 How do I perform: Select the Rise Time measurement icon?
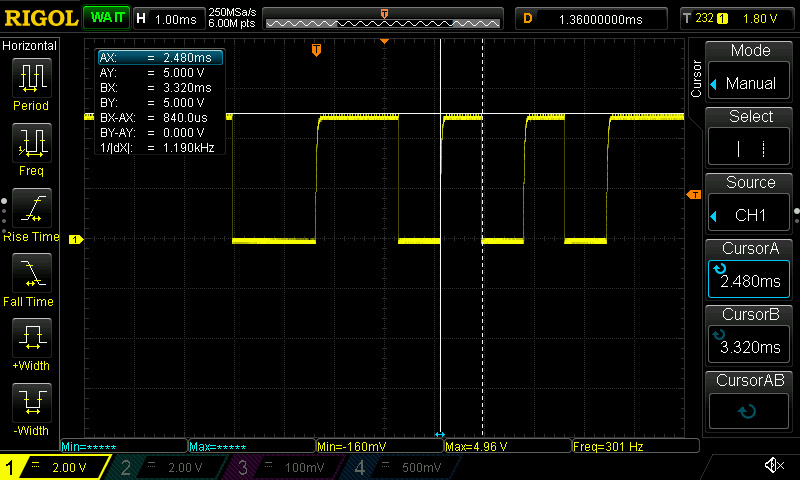click(x=32, y=208)
